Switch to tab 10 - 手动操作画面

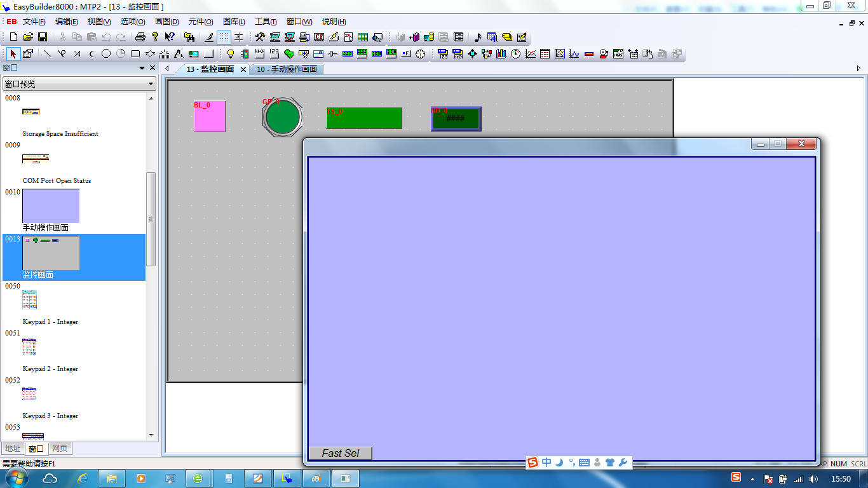(287, 69)
